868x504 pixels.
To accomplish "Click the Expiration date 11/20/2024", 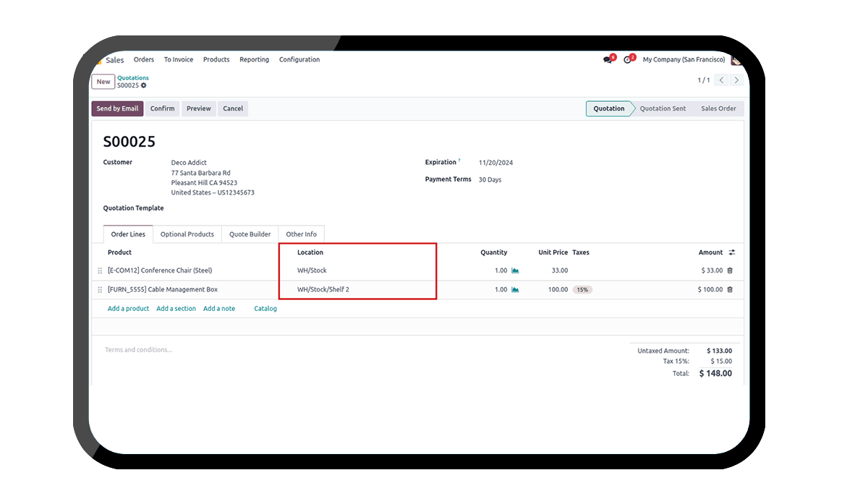I will point(495,163).
